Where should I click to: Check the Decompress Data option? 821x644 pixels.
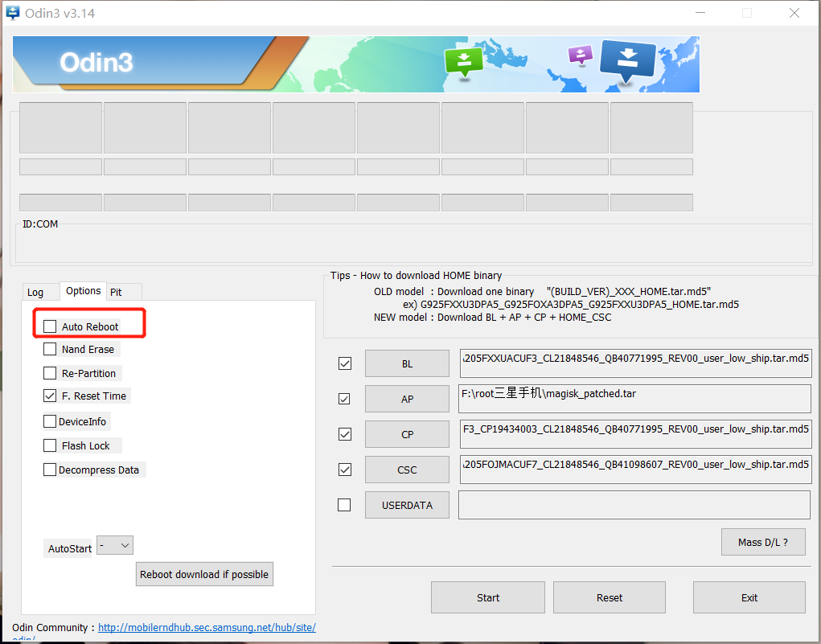[50, 469]
